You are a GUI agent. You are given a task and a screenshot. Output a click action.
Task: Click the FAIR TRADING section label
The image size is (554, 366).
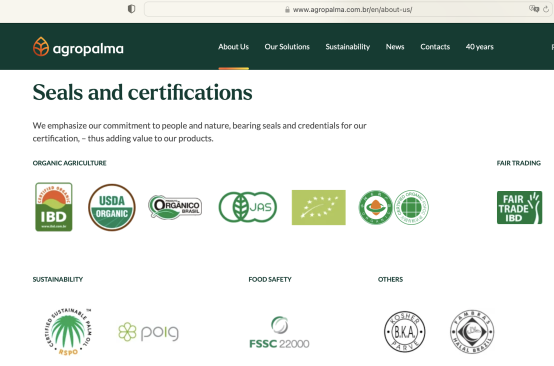(519, 163)
